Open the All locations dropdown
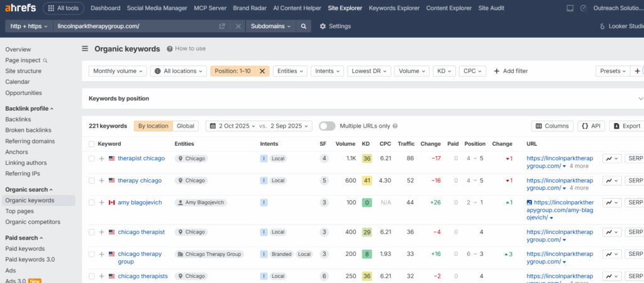644x283 pixels. pyautogui.click(x=178, y=71)
